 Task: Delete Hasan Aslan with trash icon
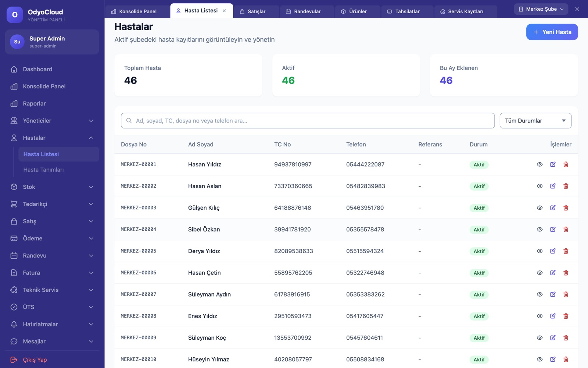click(566, 186)
